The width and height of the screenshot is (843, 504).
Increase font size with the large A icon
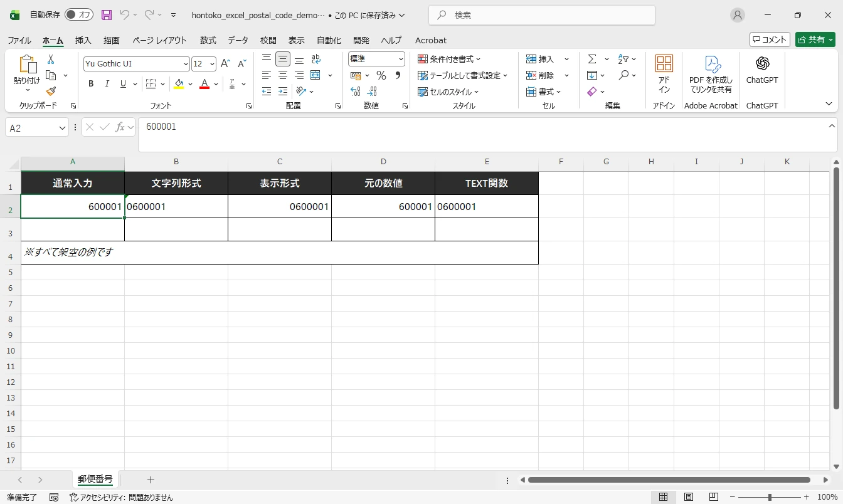coord(225,63)
